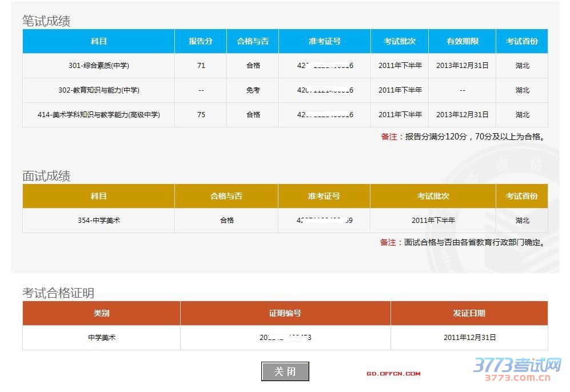Click the GD.OFFCN.COM red watermark text

[393, 374]
